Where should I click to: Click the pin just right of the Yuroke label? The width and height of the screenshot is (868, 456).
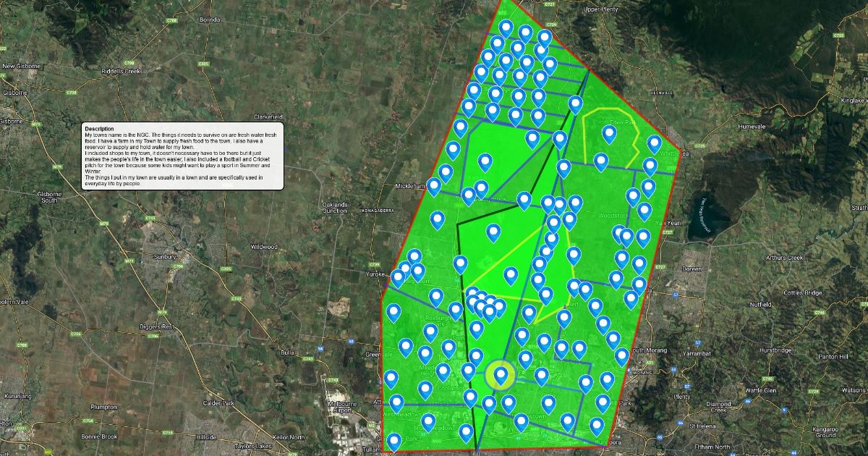(398, 278)
